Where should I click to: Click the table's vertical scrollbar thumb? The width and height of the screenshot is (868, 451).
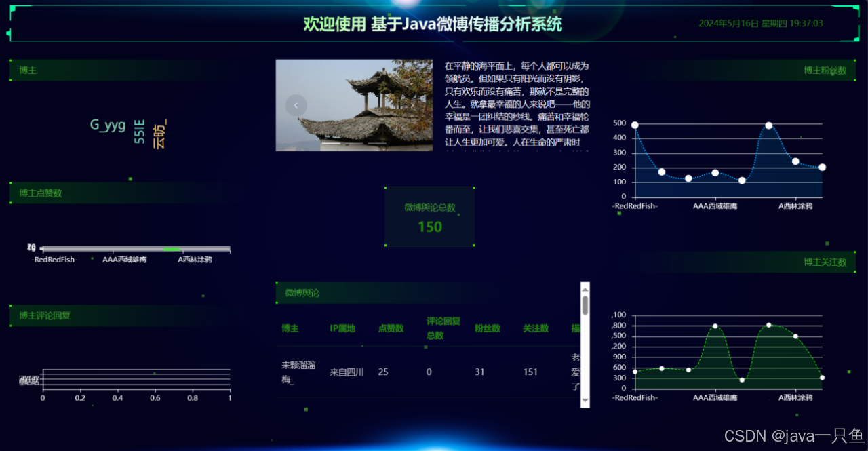tap(585, 306)
